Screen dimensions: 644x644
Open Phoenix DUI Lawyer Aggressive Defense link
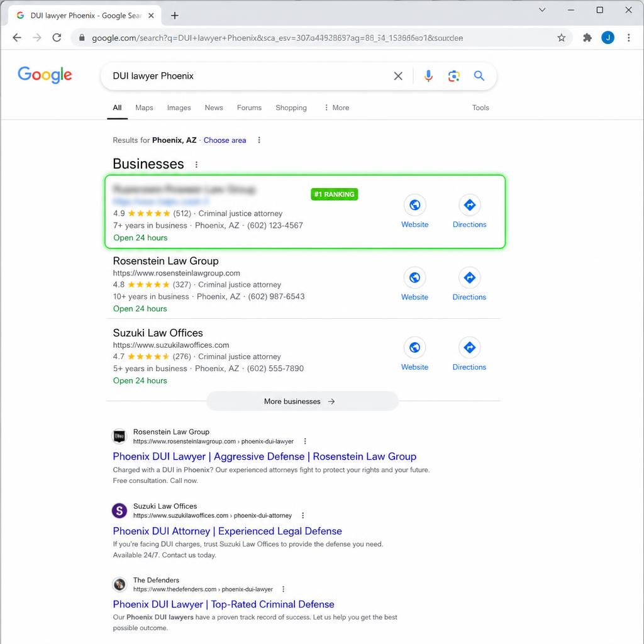(x=265, y=457)
